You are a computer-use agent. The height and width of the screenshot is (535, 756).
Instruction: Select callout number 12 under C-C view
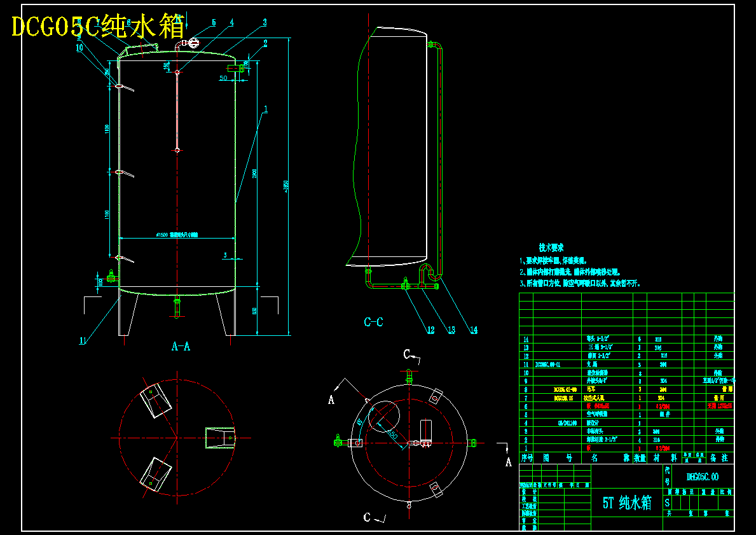tap(430, 330)
